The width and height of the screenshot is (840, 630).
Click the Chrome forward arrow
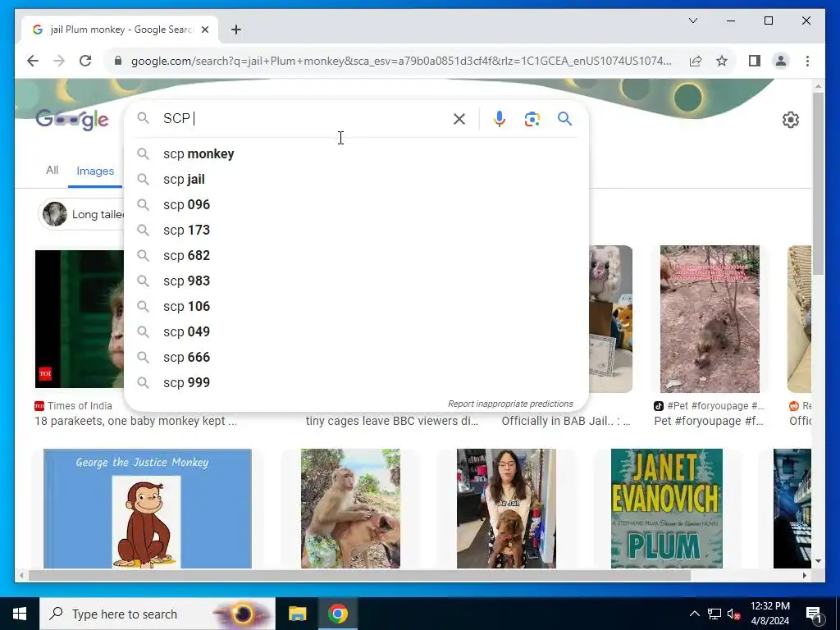point(59,61)
